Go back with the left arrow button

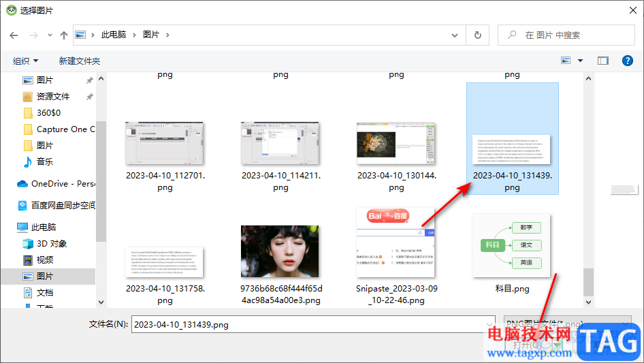point(14,35)
